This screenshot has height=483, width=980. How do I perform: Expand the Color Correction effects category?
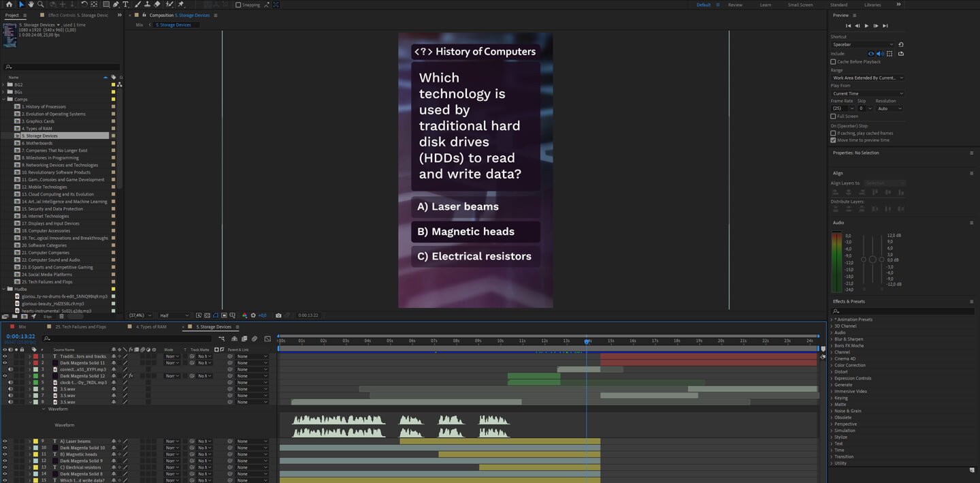pyautogui.click(x=832, y=365)
